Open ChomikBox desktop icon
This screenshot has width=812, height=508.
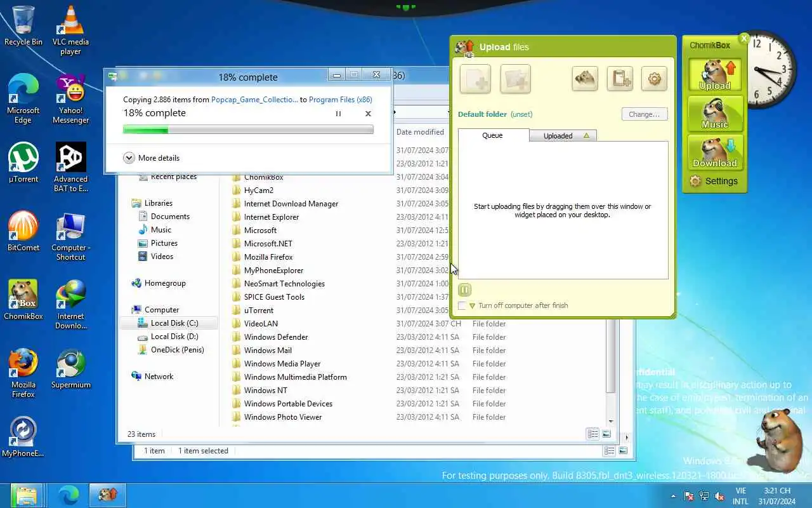[x=23, y=300]
